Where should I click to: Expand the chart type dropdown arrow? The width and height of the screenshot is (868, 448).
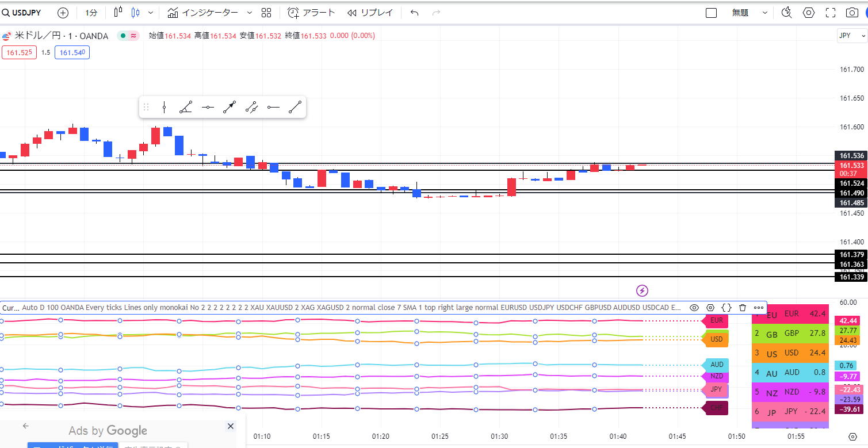(x=151, y=13)
